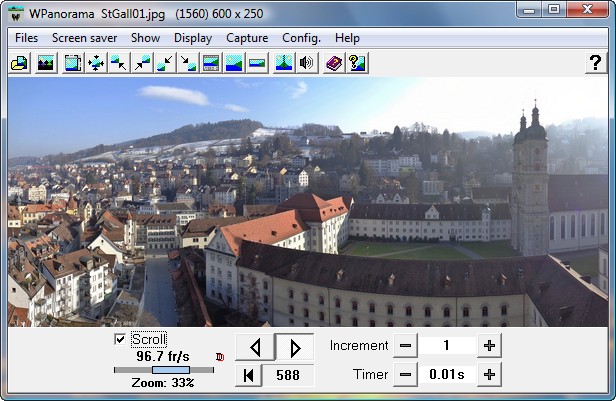The image size is (616, 401).
Task: Click the 96.7 fr/s frame rate text
Action: coord(163,357)
